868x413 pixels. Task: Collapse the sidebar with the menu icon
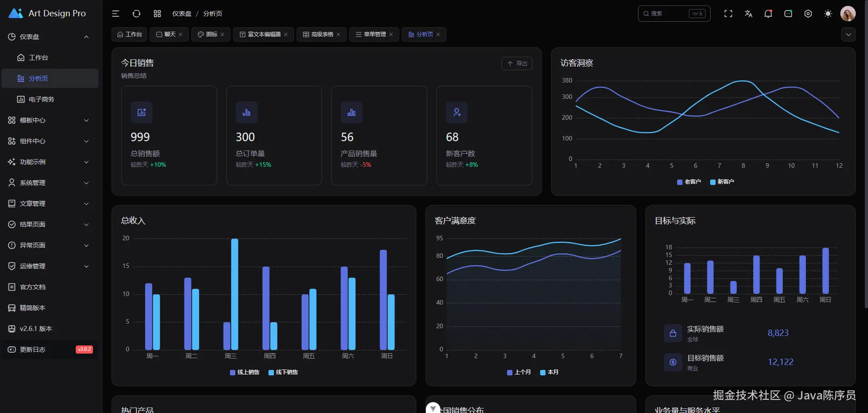point(116,14)
